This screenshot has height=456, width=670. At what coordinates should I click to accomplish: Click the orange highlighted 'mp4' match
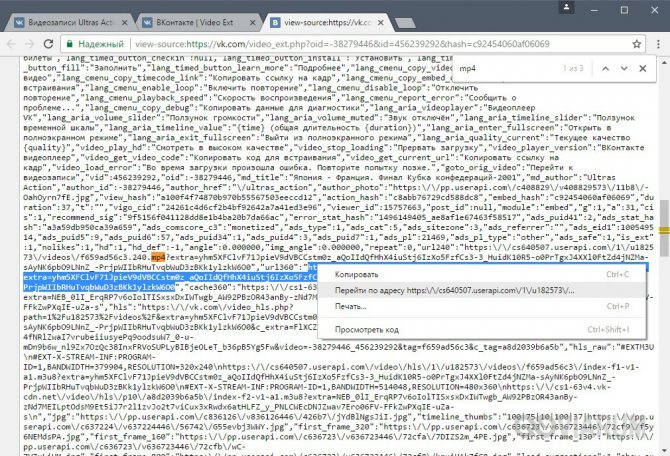point(158,257)
